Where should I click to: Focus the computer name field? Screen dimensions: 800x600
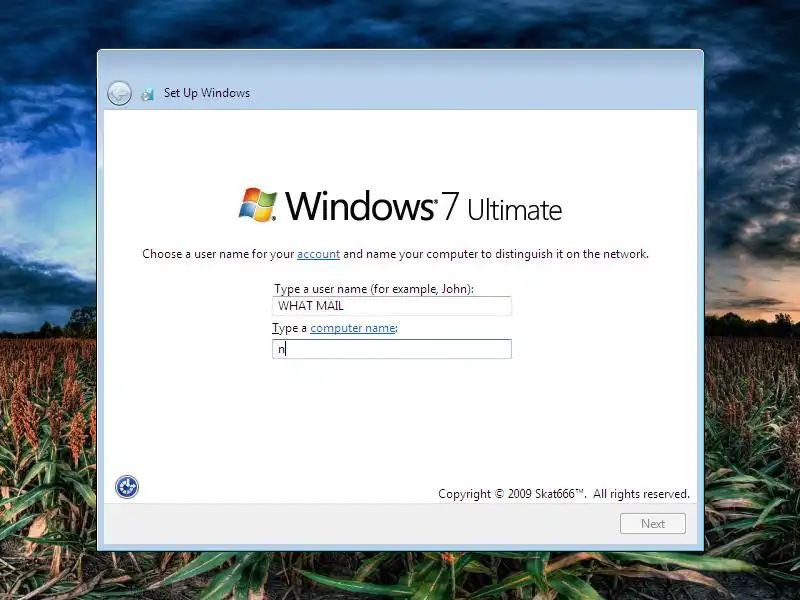392,349
